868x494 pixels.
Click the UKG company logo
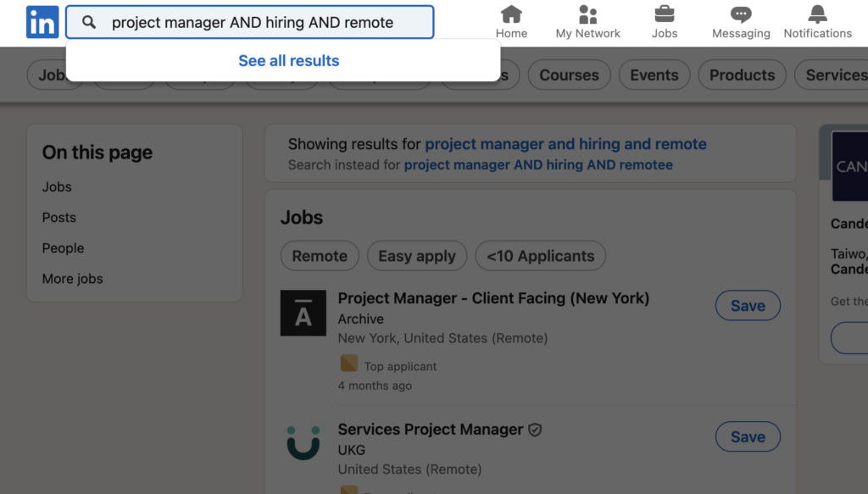(303, 443)
